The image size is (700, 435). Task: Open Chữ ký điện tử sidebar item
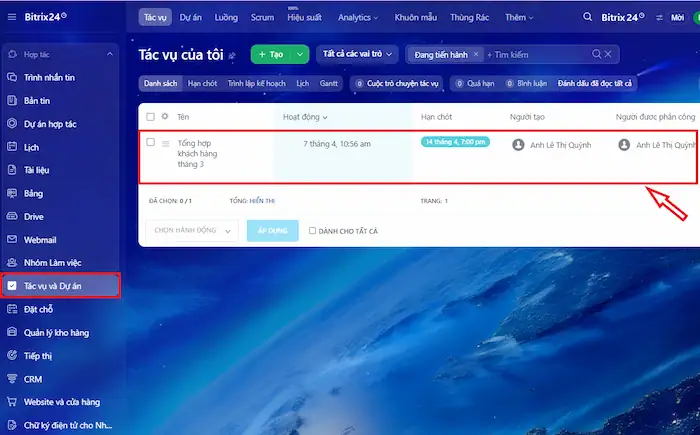pyautogui.click(x=68, y=425)
